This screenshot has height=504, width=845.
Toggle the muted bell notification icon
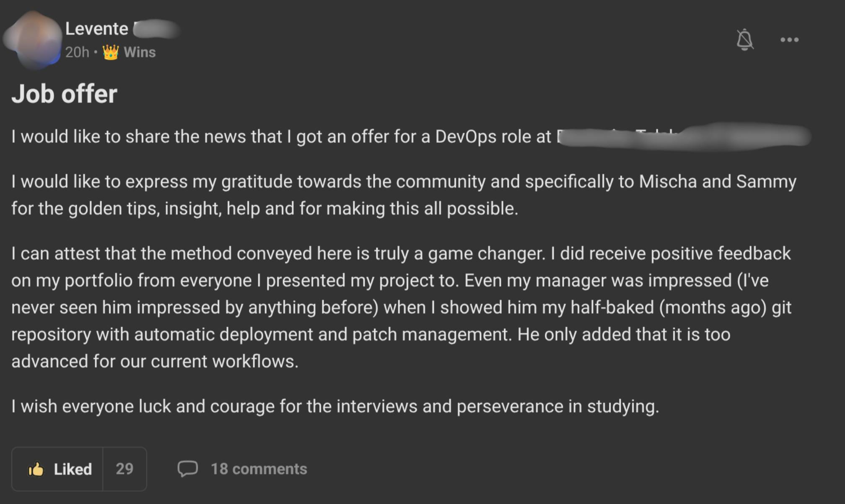point(744,40)
